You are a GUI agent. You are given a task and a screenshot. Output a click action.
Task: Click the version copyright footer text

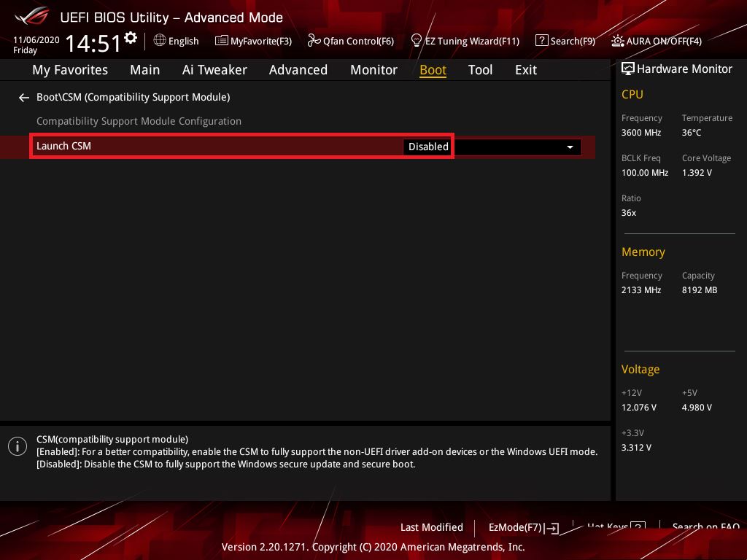coord(373,547)
